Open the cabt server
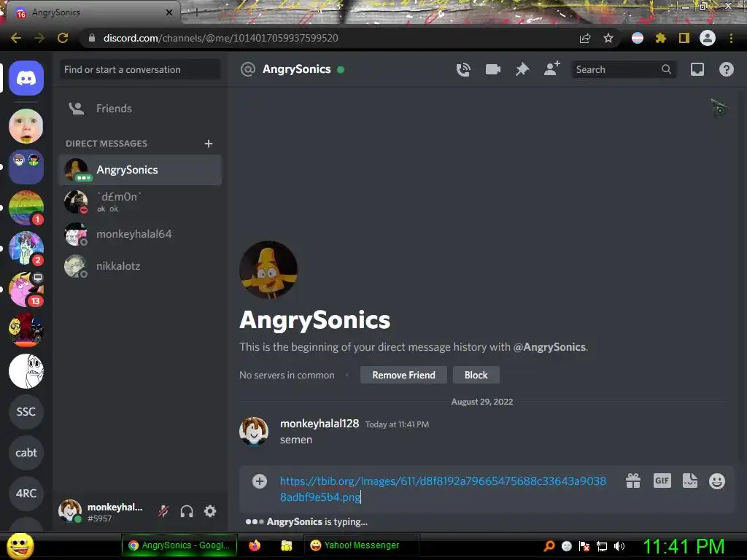The height and width of the screenshot is (560, 747). 26,452
